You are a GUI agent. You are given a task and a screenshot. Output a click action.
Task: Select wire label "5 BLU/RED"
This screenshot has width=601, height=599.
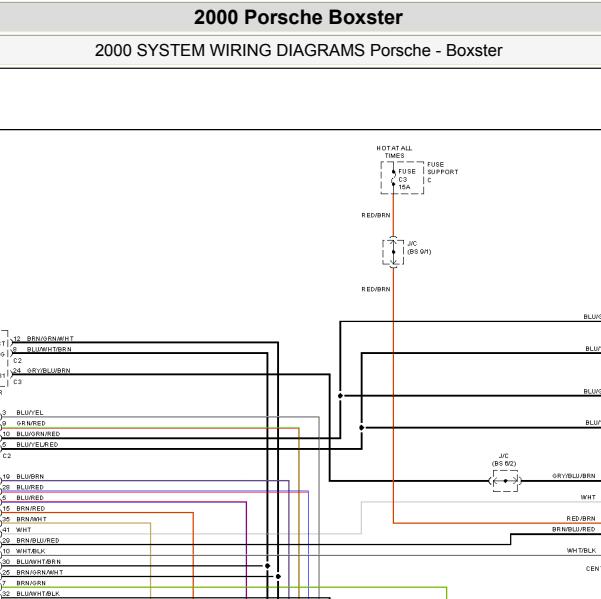23,497
